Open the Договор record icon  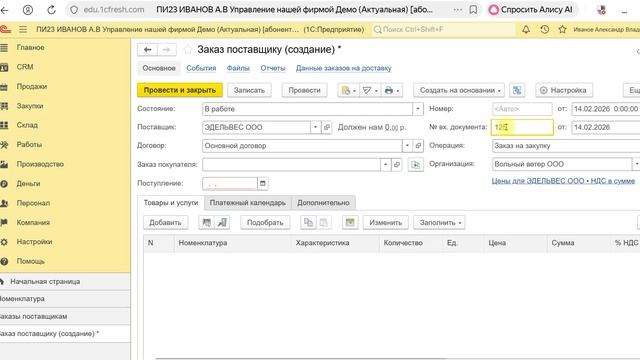coord(418,146)
